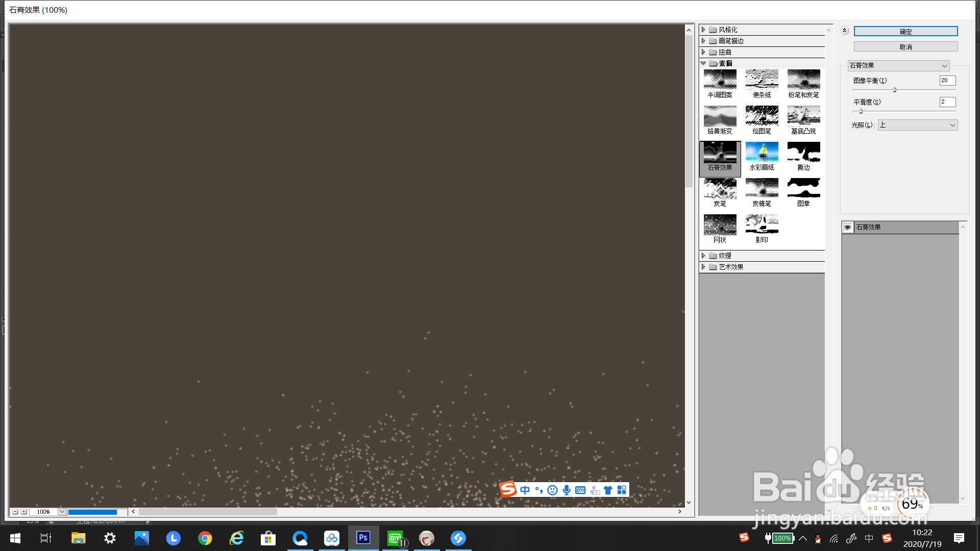This screenshot has width=980, height=551.
Task: Select the 炭精笔 filter thumbnail
Action: (x=762, y=188)
